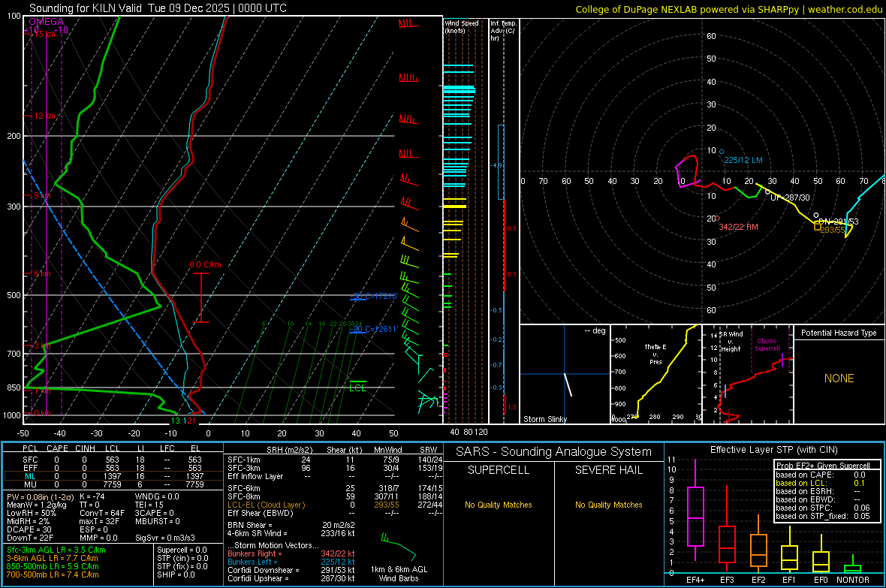Click the 'SR Wind v. Height' inset label
This screenshot has height=588, width=886.
(731, 342)
